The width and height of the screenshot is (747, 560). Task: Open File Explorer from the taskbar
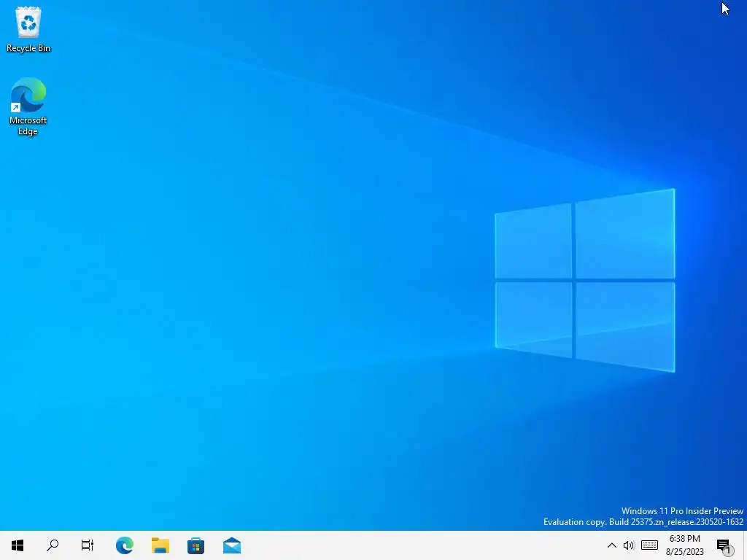coord(160,545)
